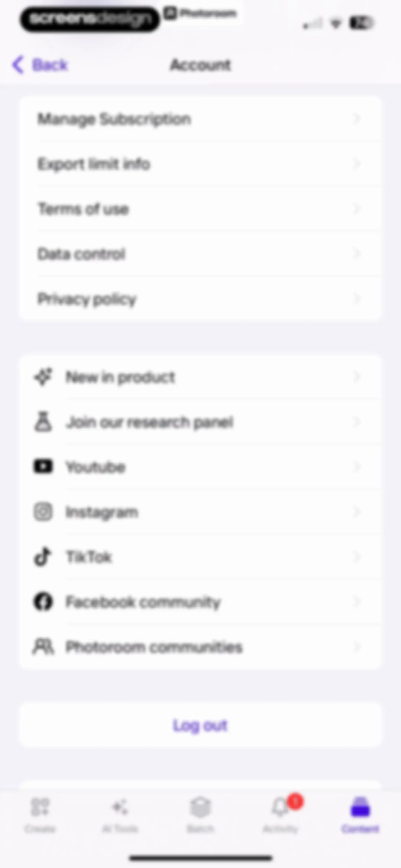This screenshot has width=401, height=868.
Task: Open the YouTube icon
Action: coord(43,467)
